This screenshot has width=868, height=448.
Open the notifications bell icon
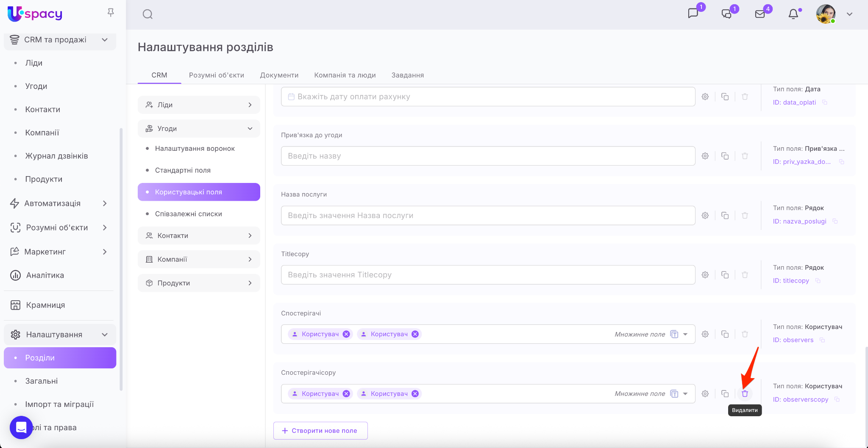click(793, 14)
